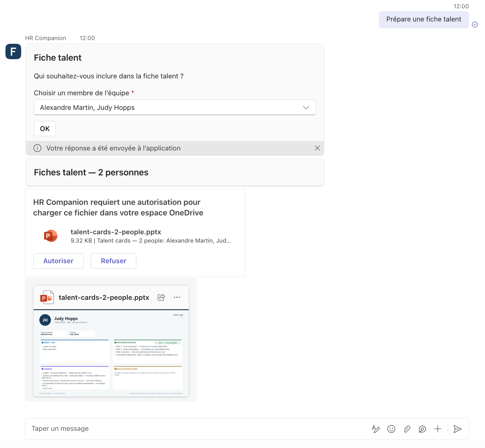Attach a file to the message
This screenshot has width=485, height=448.
coord(407,429)
